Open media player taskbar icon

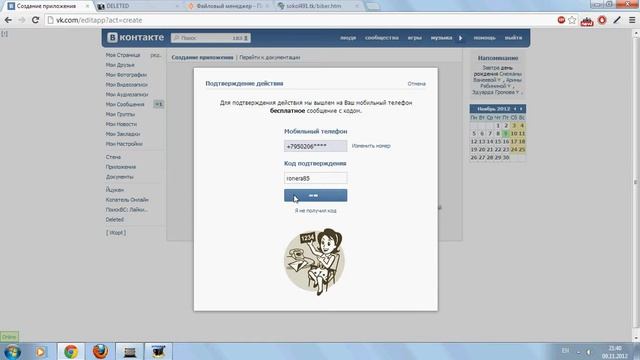[x=40, y=351]
